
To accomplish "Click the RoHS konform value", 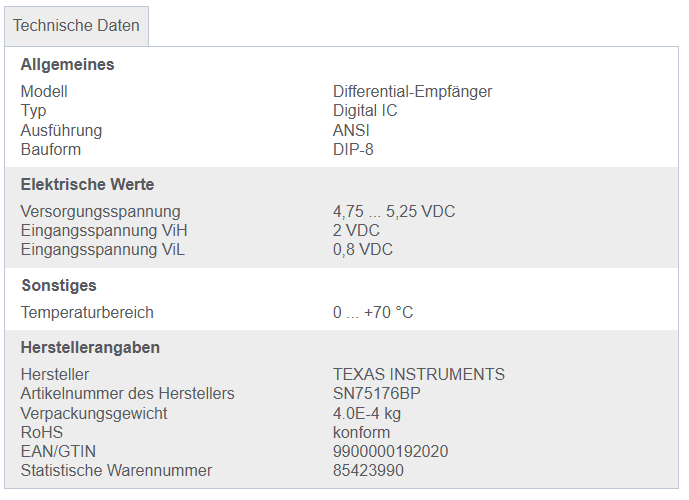I will [361, 433].
